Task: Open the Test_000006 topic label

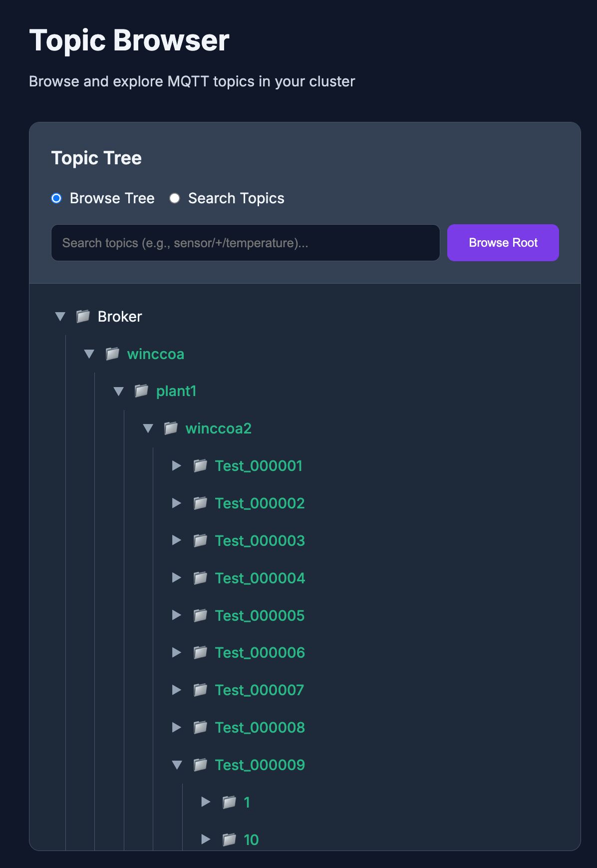Action: [260, 652]
